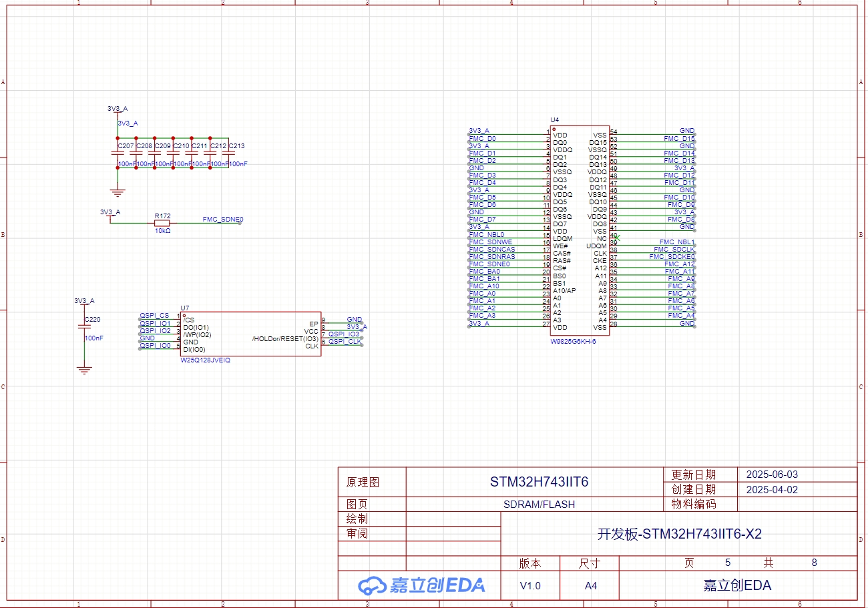Click the U4 designator label

pos(554,120)
